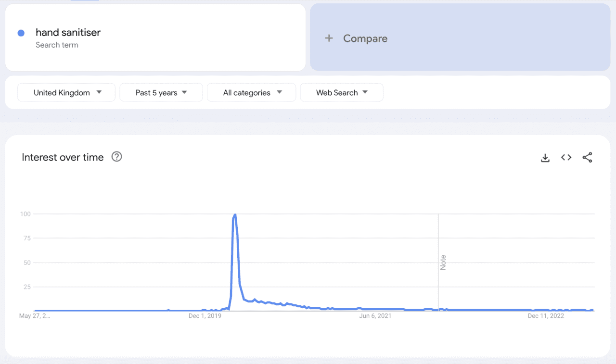This screenshot has height=364, width=616.
Task: Click the Jun 6, 2021 axis label
Action: [375, 316]
